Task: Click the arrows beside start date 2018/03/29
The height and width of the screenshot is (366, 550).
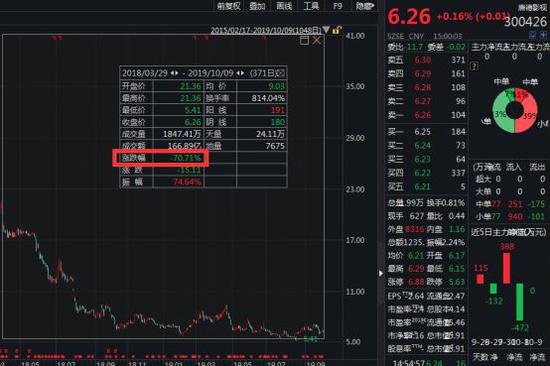Action: tap(174, 73)
